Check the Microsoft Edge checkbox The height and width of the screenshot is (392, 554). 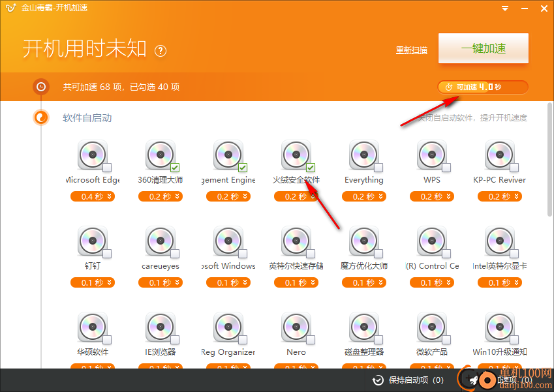[107, 168]
